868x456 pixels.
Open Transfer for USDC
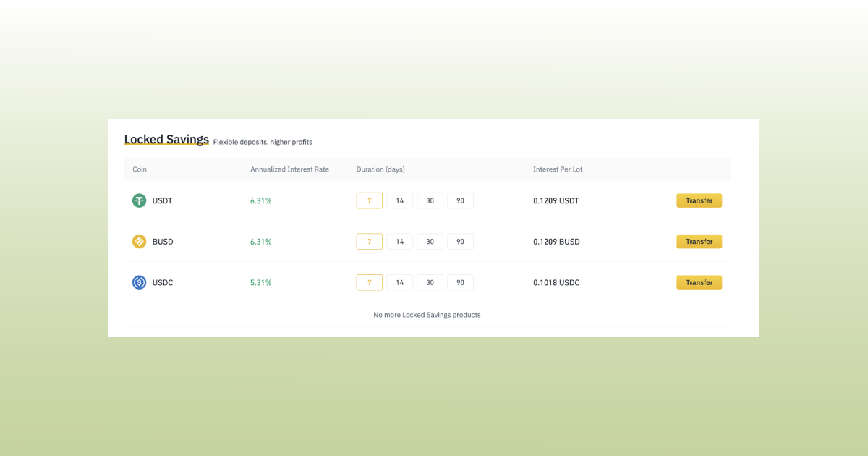click(x=699, y=282)
